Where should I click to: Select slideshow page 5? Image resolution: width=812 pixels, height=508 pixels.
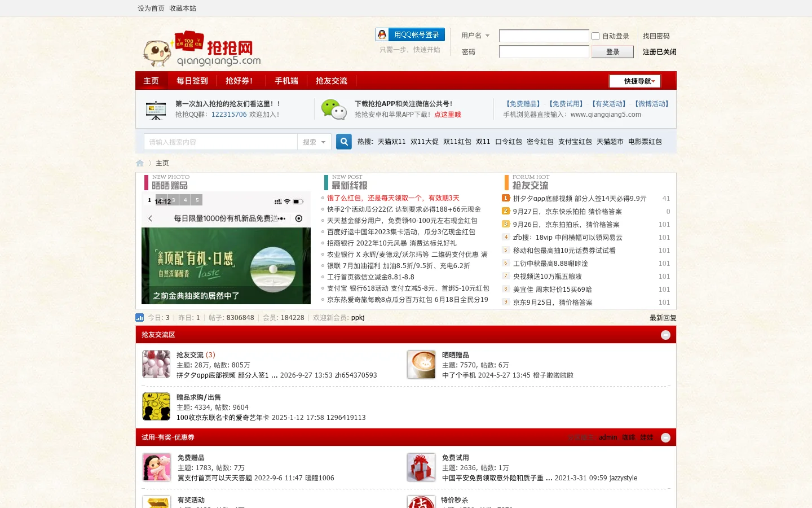pyautogui.click(x=197, y=200)
